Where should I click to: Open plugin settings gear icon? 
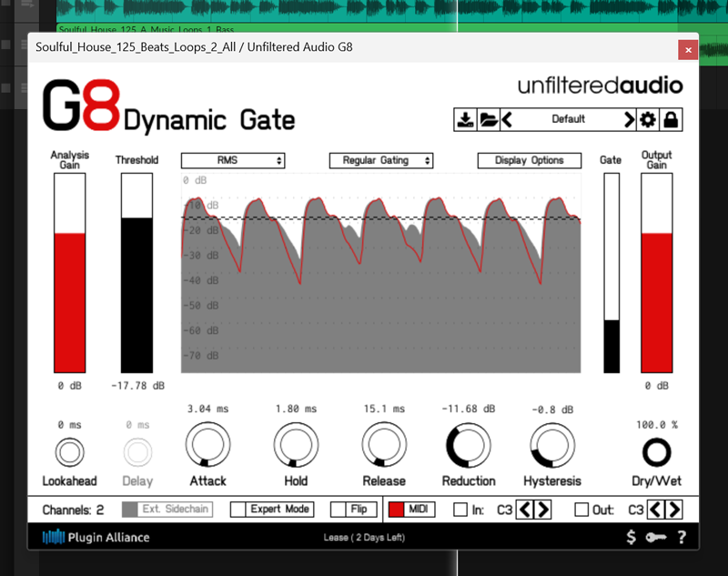pyautogui.click(x=648, y=120)
